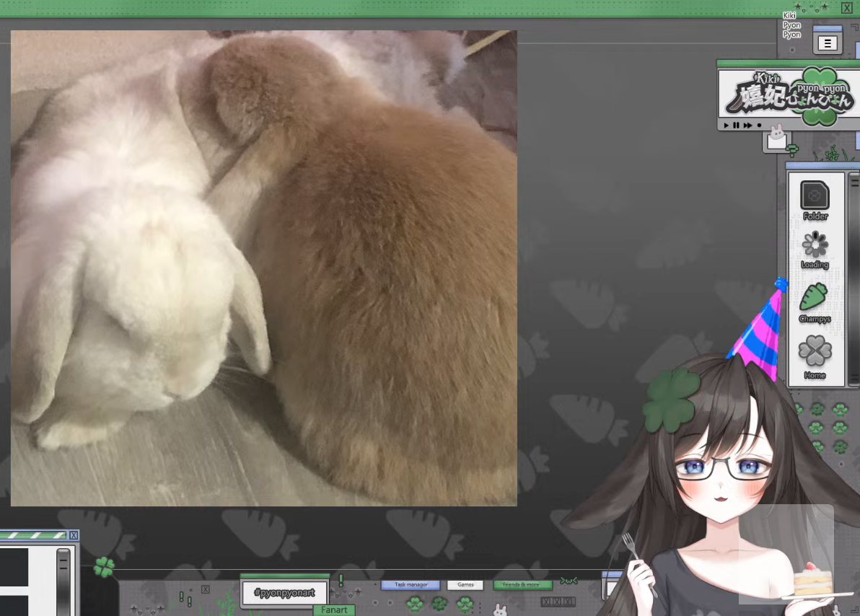Click the first clover icon in the taskbar
860x616 pixels.
tap(415, 604)
